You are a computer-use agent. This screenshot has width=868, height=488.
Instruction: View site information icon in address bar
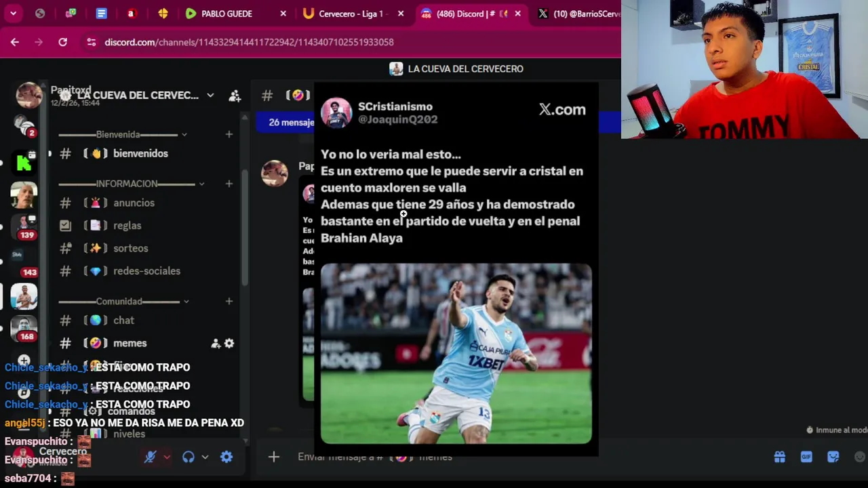click(92, 42)
